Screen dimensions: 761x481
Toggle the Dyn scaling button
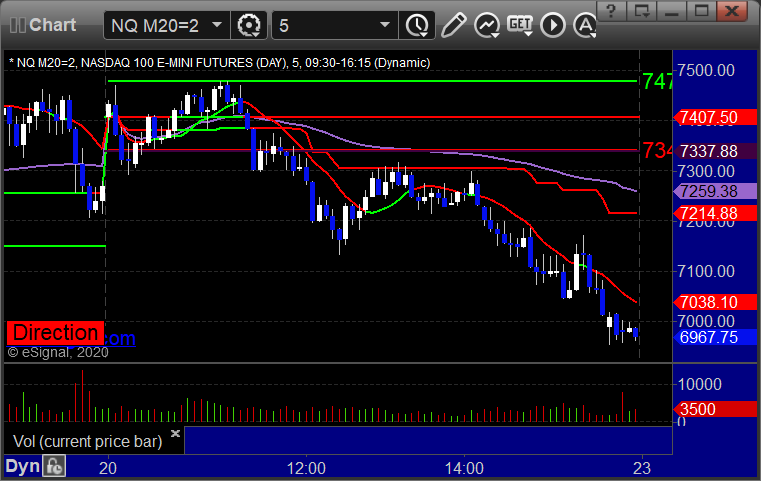pyautogui.click(x=22, y=466)
